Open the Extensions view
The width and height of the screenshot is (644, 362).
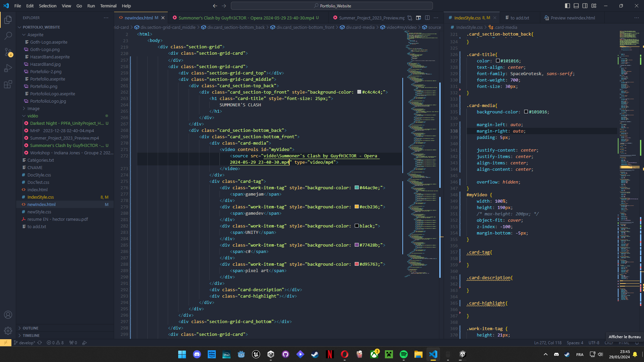click(8, 84)
